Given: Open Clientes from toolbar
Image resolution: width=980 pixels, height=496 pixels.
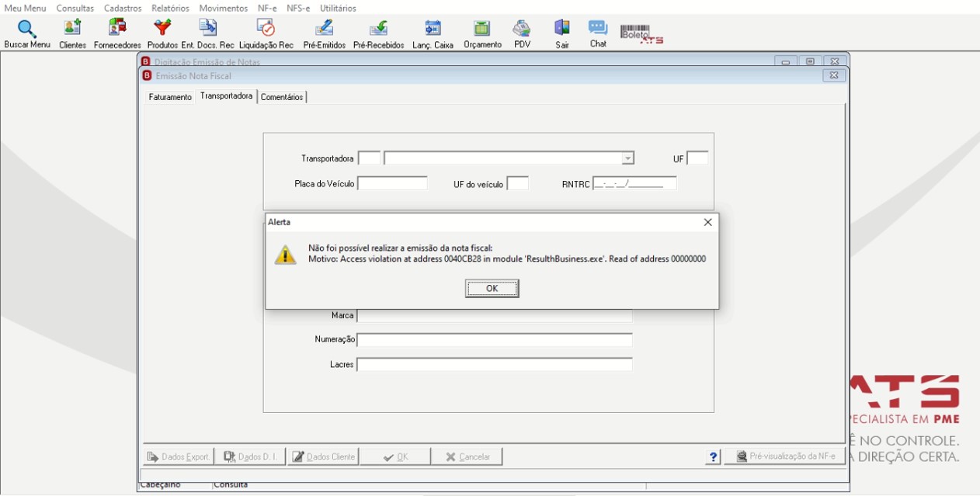Looking at the screenshot, I should point(72,35).
